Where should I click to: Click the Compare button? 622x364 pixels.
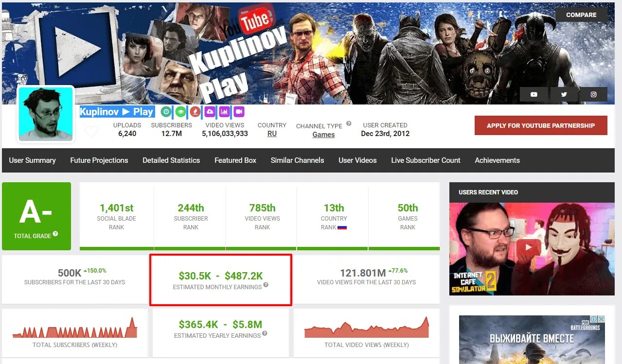(581, 15)
